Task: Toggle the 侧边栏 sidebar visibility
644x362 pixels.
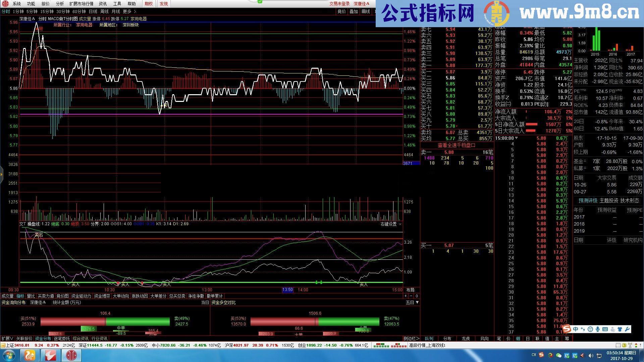Action: tap(411, 339)
